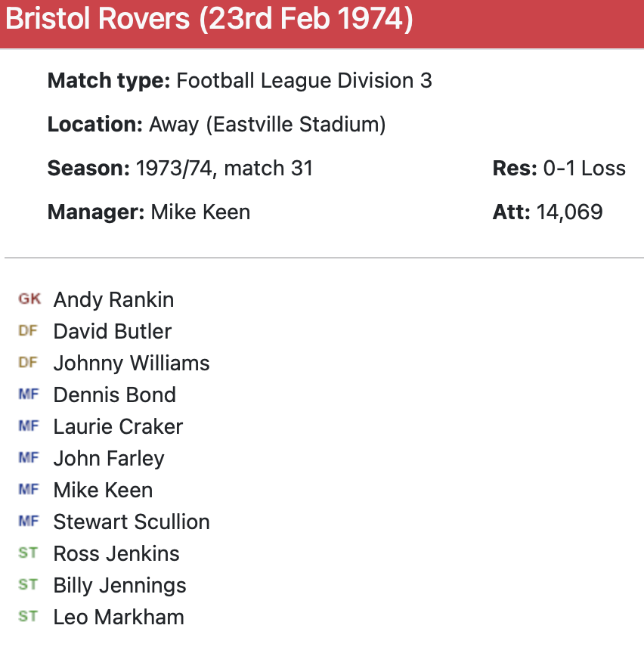644x650 pixels.
Task: Click the MF icon next to Dennis Bond
Action: (28, 395)
